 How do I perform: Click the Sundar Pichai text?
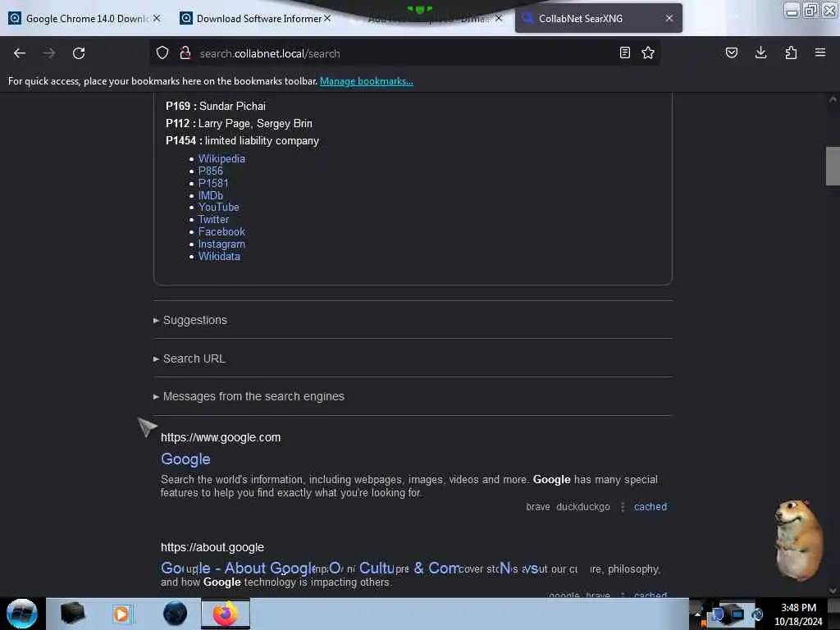click(x=232, y=106)
